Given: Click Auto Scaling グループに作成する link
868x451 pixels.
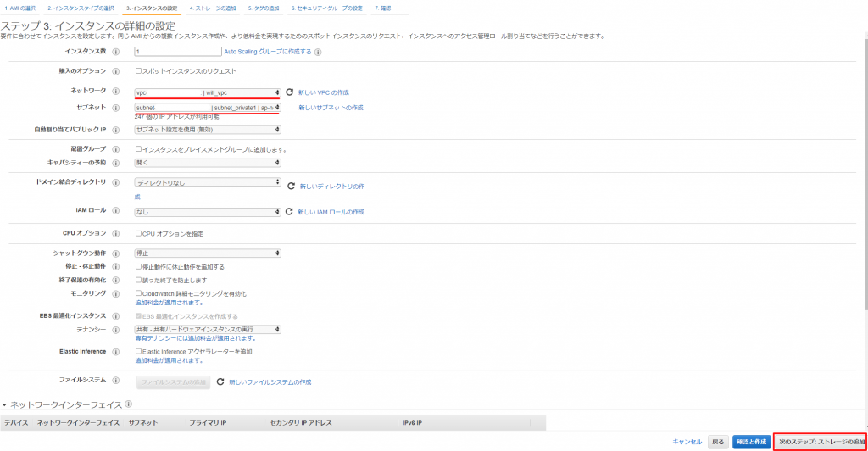Looking at the screenshot, I should 267,52.
